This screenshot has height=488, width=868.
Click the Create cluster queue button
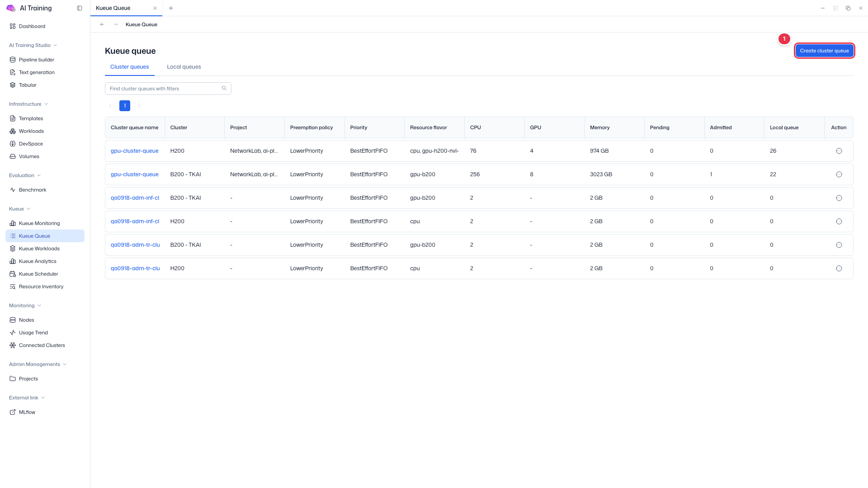pyautogui.click(x=824, y=51)
